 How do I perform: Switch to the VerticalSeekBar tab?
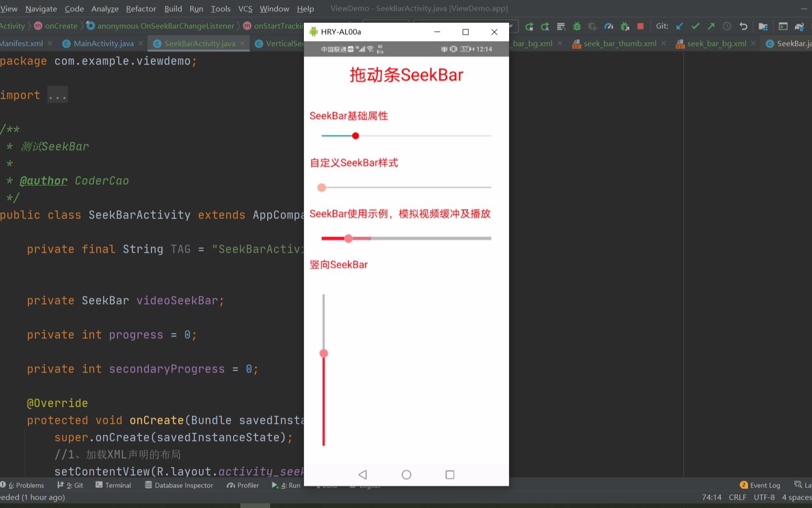point(279,44)
